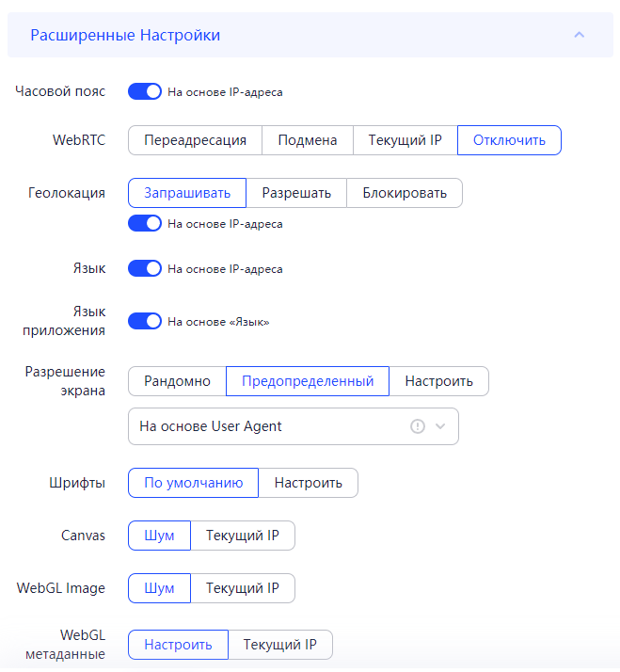Click the Шрифты label
The width and height of the screenshot is (620, 672).
77,483
